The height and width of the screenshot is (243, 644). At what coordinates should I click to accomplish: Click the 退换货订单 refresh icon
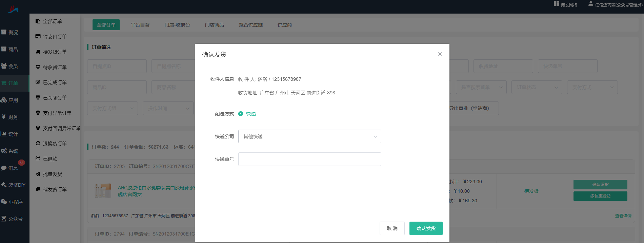coord(38,143)
